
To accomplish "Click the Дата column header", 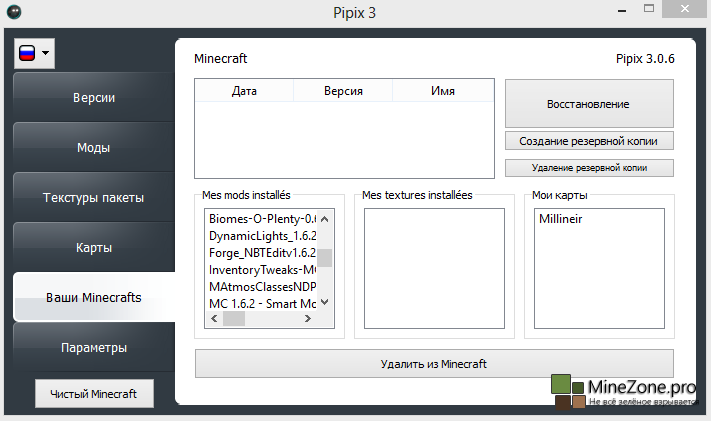I will click(x=244, y=91).
